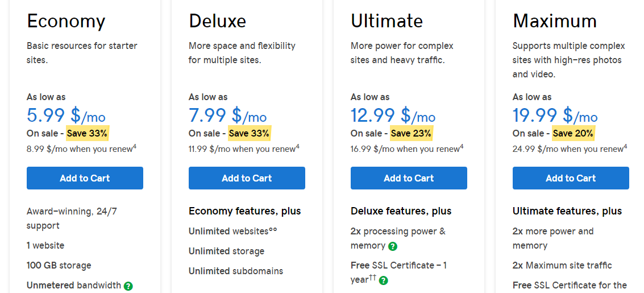Click the Maximum Save 20% sale badge
The width and height of the screenshot is (644, 293).
(x=572, y=133)
